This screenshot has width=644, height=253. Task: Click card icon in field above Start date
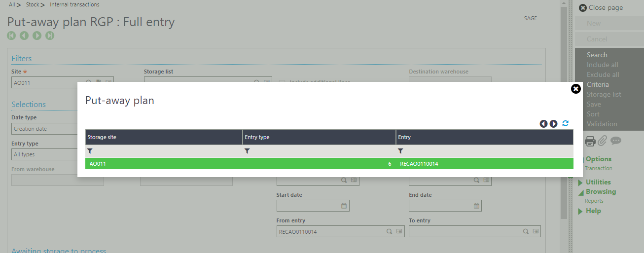click(x=354, y=181)
